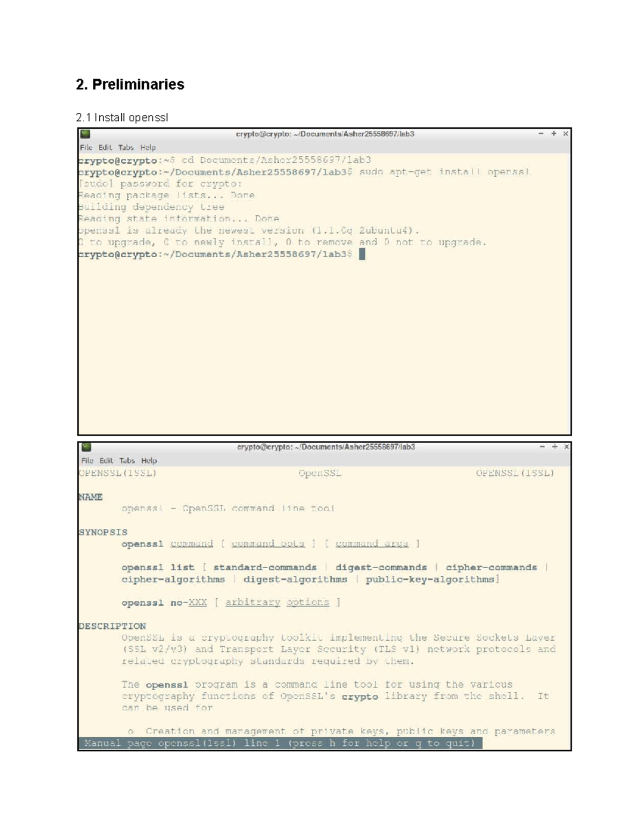Open Tabs menu in top terminal
The height and width of the screenshot is (834, 644).
pos(126,148)
